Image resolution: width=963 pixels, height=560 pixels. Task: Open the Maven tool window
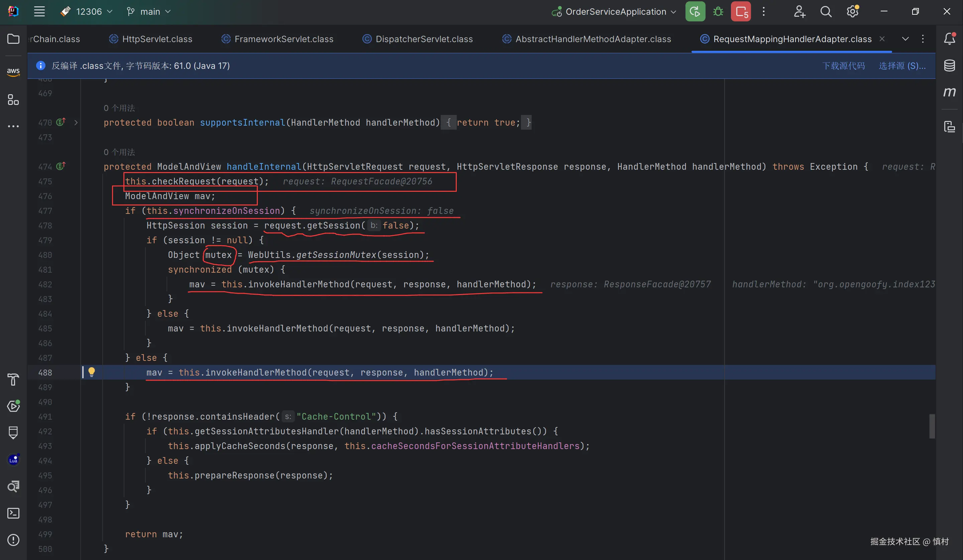tap(949, 92)
